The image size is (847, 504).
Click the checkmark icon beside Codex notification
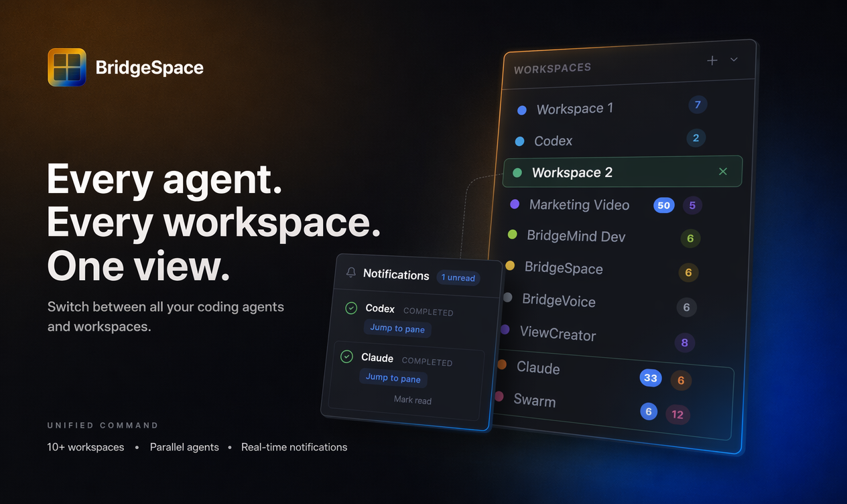[x=350, y=308]
